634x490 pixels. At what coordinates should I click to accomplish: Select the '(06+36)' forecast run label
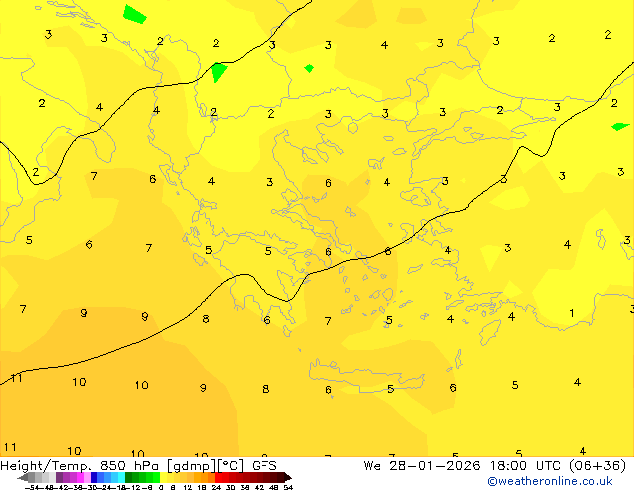point(598,466)
